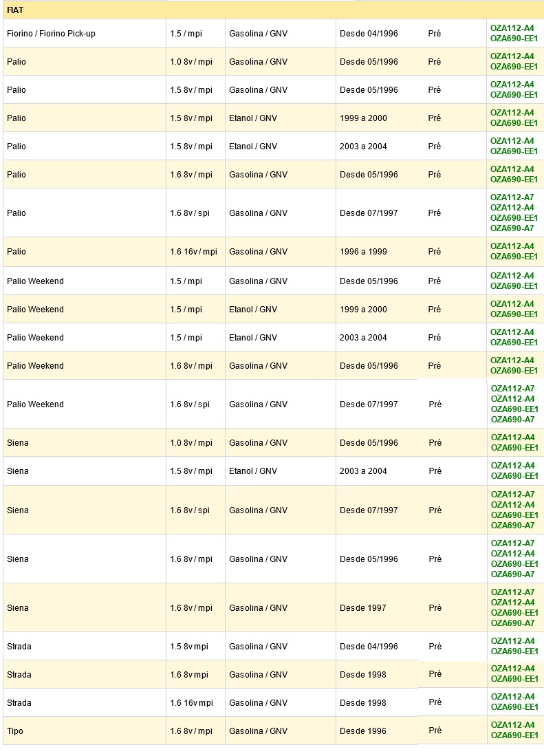The height and width of the screenshot is (756, 544).
Task: Click 'Gasolina / GNV' in the Tipo row
Action: (259, 731)
